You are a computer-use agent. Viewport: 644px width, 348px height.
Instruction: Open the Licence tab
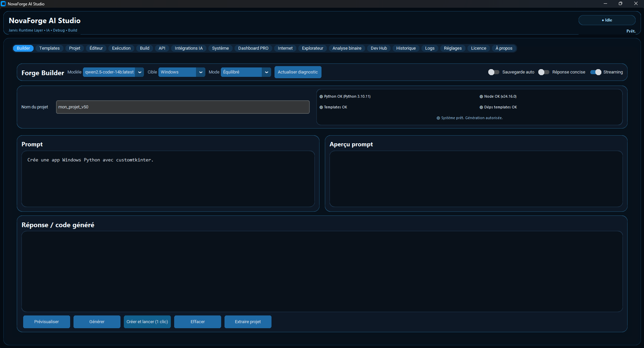click(x=479, y=48)
